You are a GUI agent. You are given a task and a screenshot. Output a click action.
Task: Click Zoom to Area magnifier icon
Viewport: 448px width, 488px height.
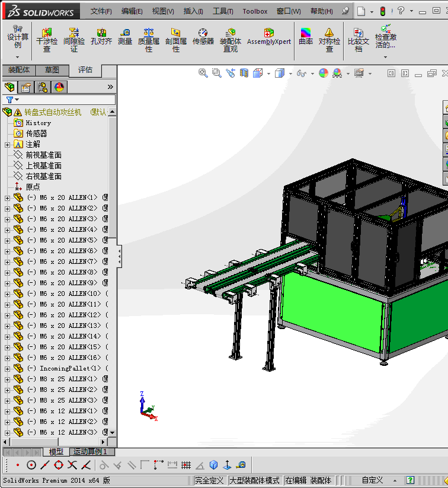tap(216, 73)
